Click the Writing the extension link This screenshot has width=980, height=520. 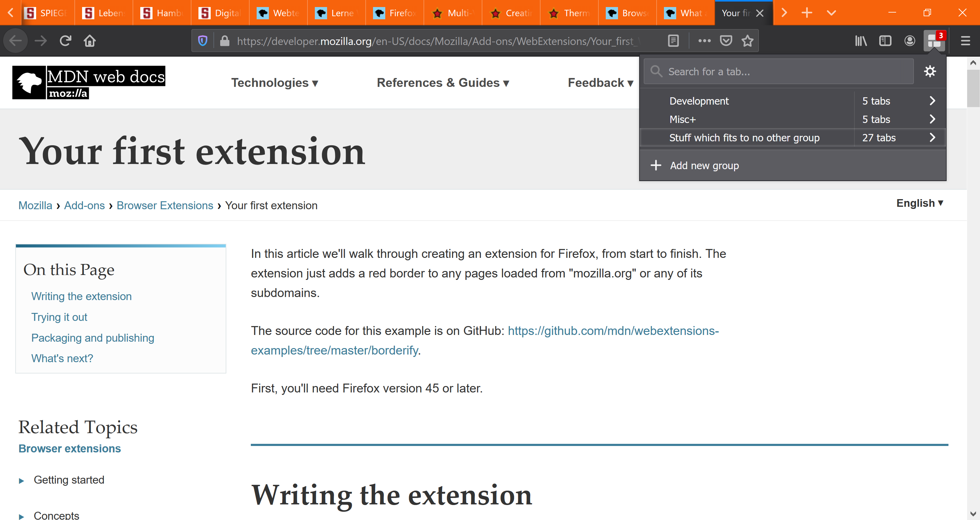(81, 296)
